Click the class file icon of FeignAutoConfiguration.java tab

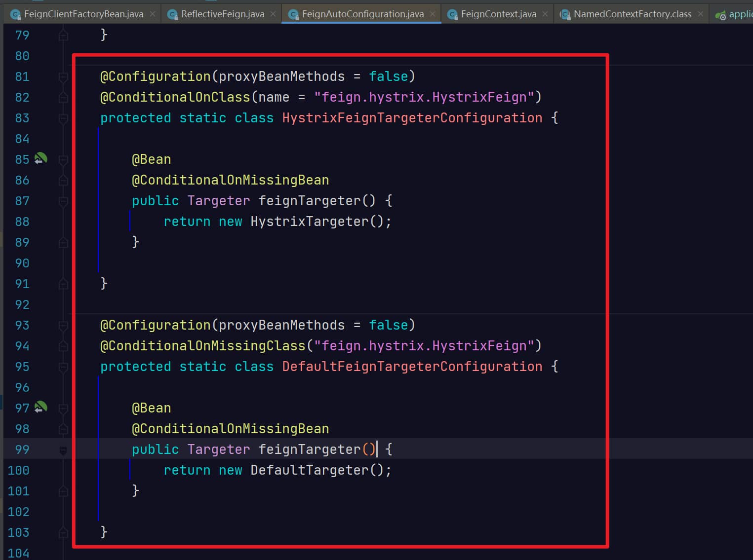(x=294, y=14)
